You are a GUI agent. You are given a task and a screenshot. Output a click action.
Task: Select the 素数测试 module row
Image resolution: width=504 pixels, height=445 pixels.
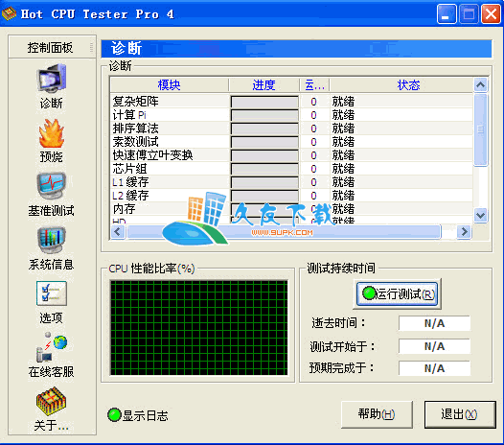click(x=291, y=142)
